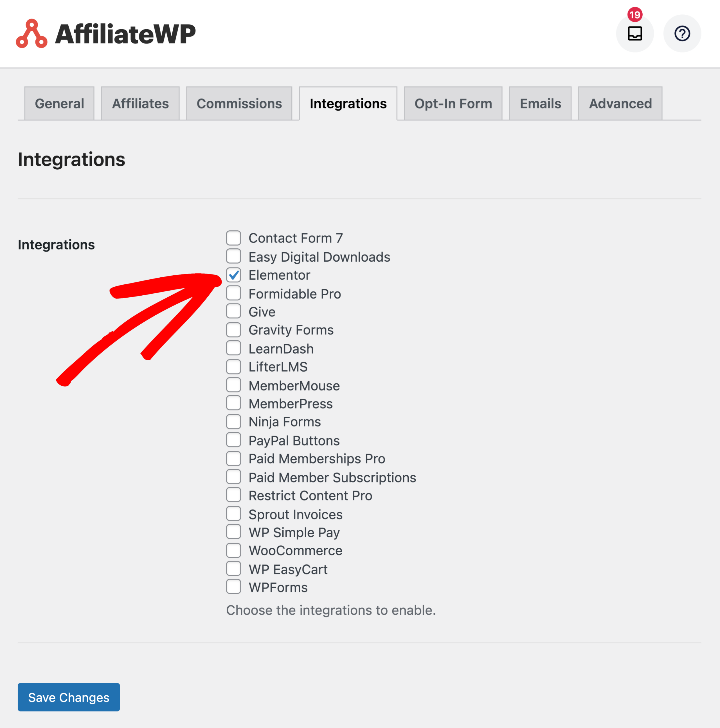Image resolution: width=720 pixels, height=728 pixels.
Task: Click the red 19 notification badge
Action: tap(635, 15)
